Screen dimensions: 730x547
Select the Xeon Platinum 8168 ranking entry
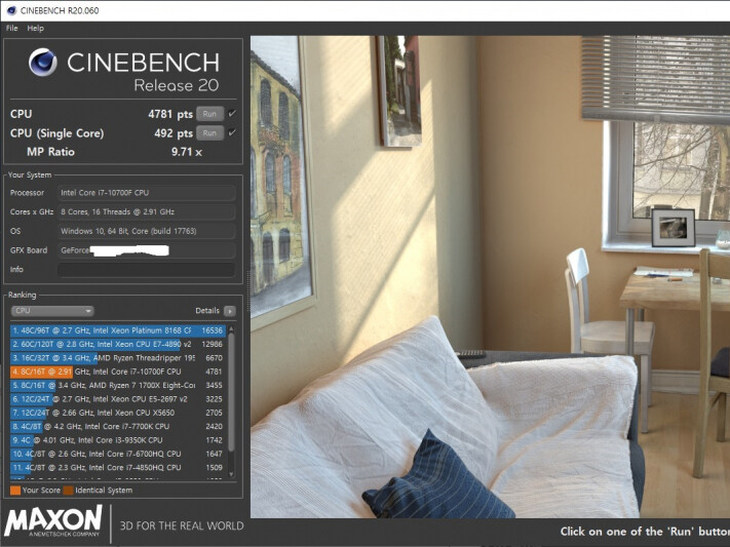pos(118,331)
